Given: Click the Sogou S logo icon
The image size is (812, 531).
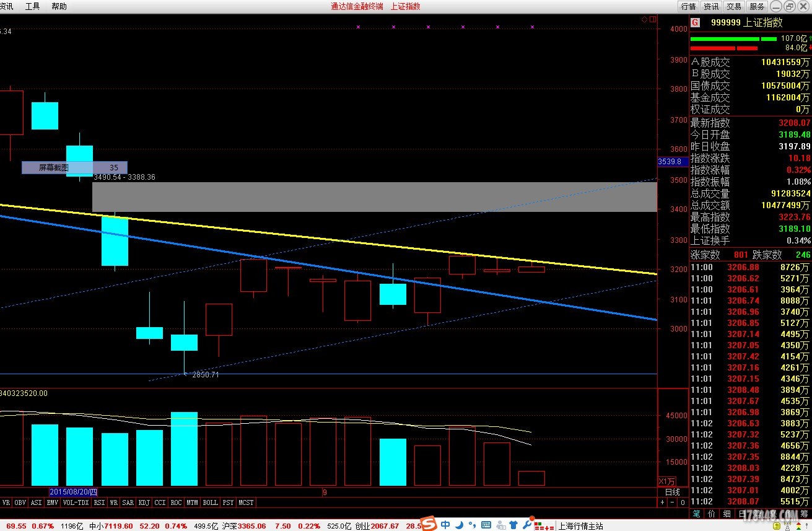Looking at the screenshot, I should tap(429, 524).
